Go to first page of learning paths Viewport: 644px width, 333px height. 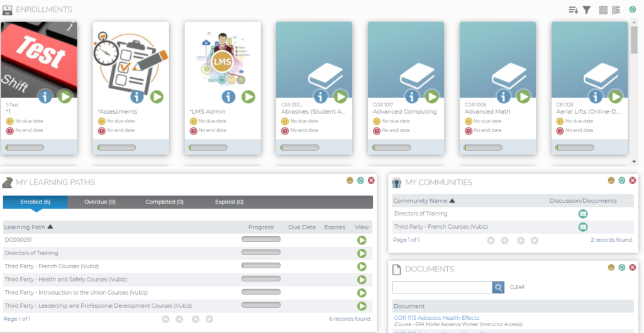tap(165, 319)
